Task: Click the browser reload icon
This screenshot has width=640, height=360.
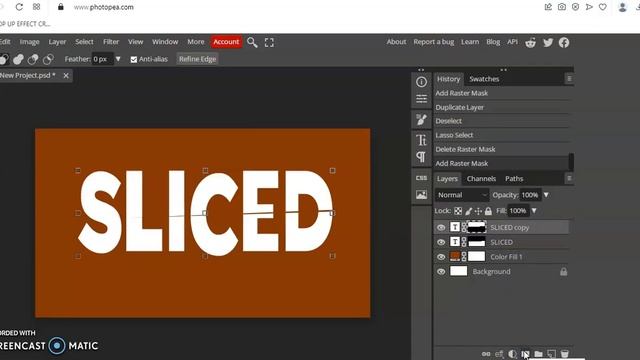Action: tap(19, 7)
